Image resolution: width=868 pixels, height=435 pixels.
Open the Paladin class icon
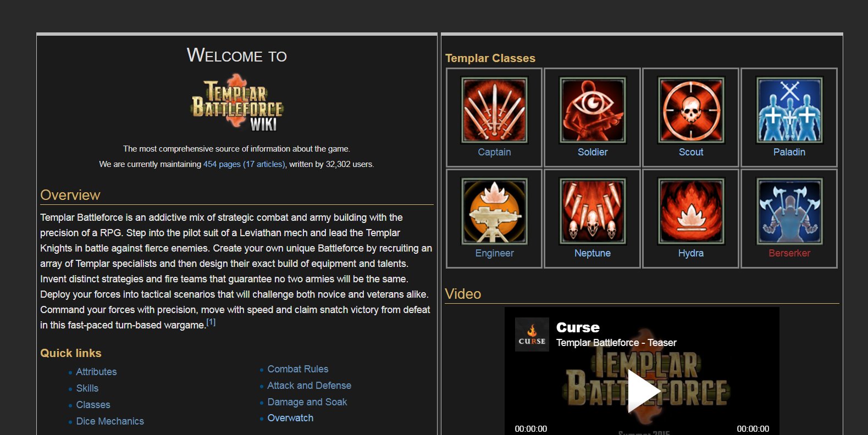(789, 110)
